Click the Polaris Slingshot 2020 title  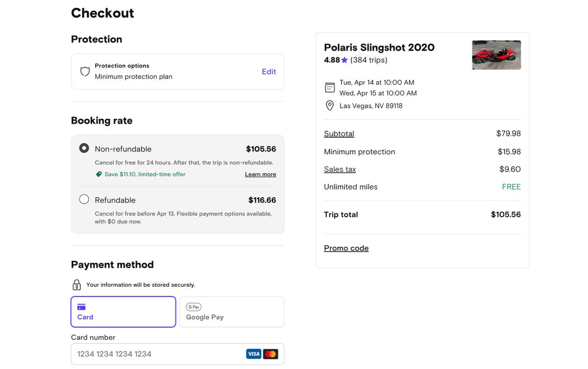379,47
